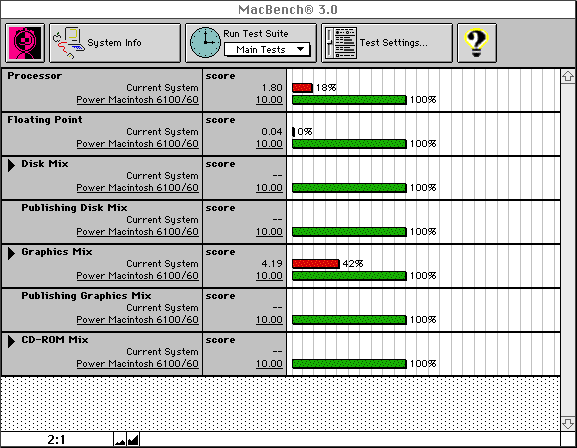This screenshot has height=448, width=577.
Task: Expand the Disk Mix disclosure triangle
Action: 11,165
